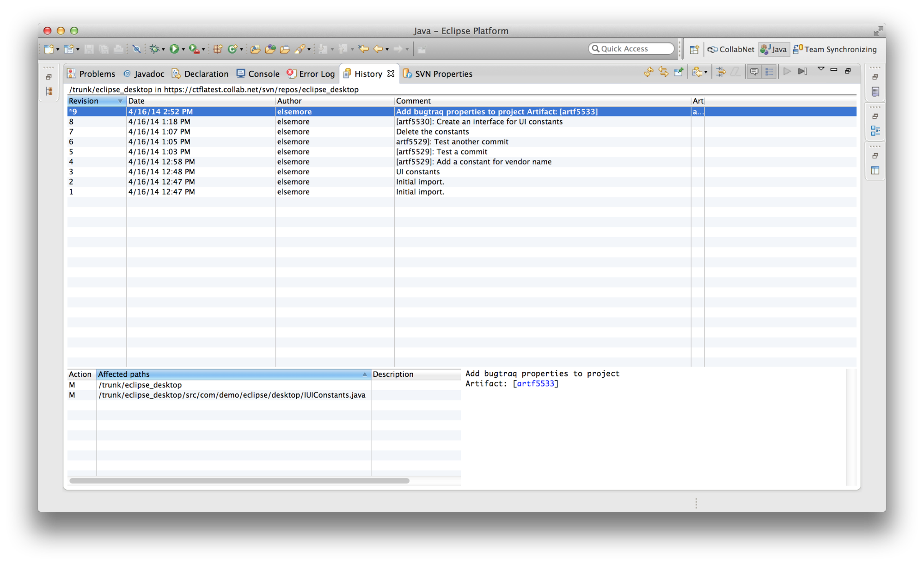924x565 pixels.
Task: Click the Debug bug icon
Action: 154,49
